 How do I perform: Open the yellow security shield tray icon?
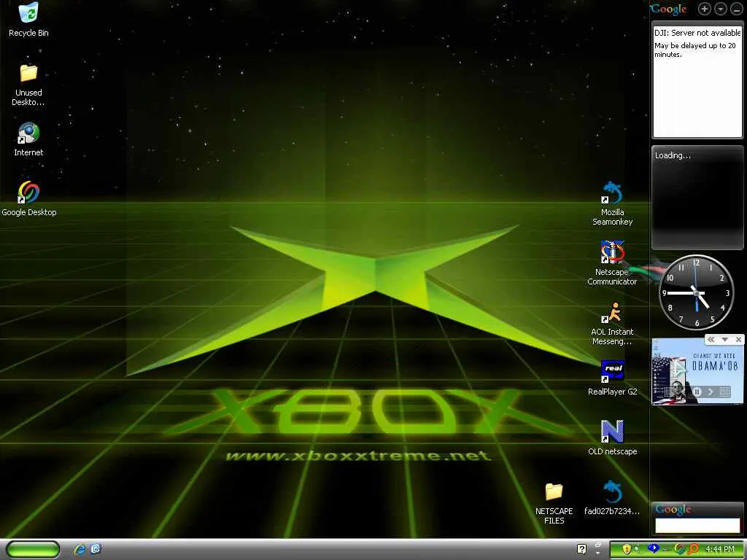[x=627, y=550]
